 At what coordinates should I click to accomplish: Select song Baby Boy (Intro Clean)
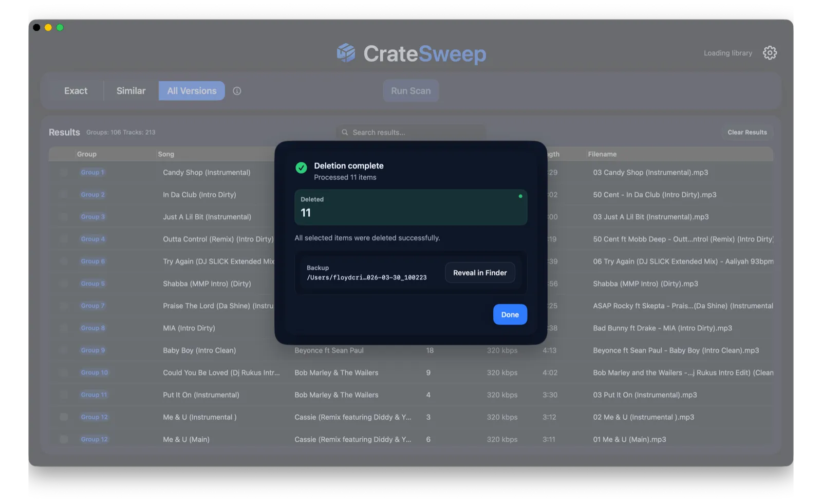pyautogui.click(x=199, y=350)
